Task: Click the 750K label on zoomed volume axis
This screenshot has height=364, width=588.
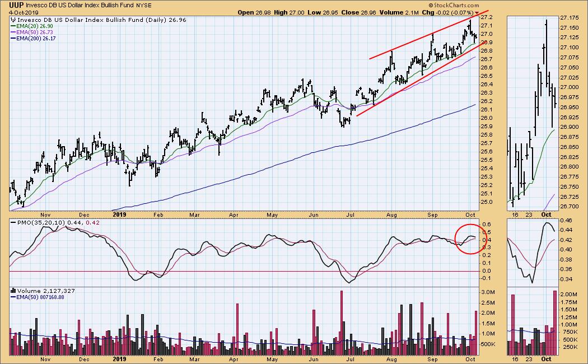Action: [570, 332]
